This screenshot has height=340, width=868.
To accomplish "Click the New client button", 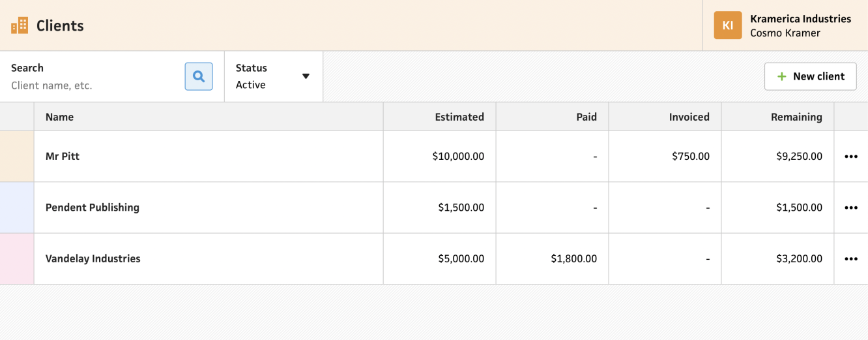I will [810, 76].
